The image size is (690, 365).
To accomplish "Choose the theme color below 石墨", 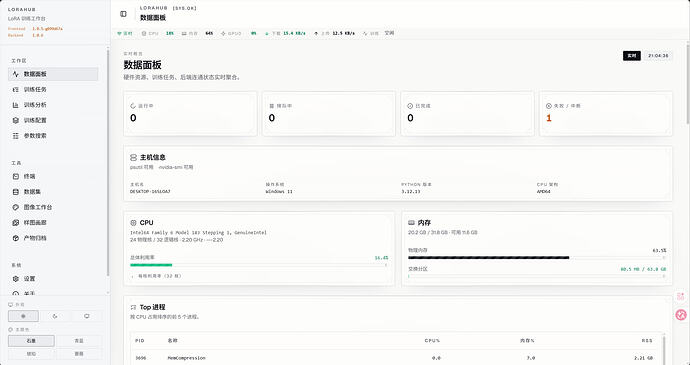I will pyautogui.click(x=31, y=354).
